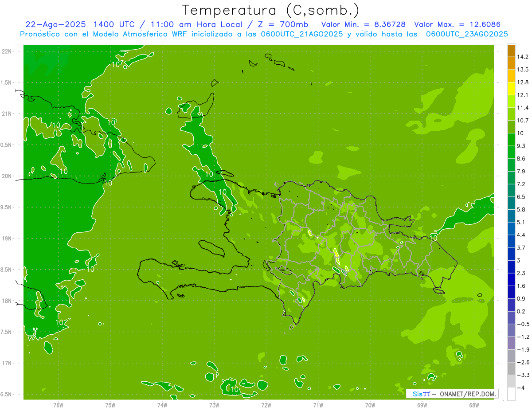Click the "9.3" colorbar label
The width and height of the screenshot is (532, 411).
[x=521, y=146]
